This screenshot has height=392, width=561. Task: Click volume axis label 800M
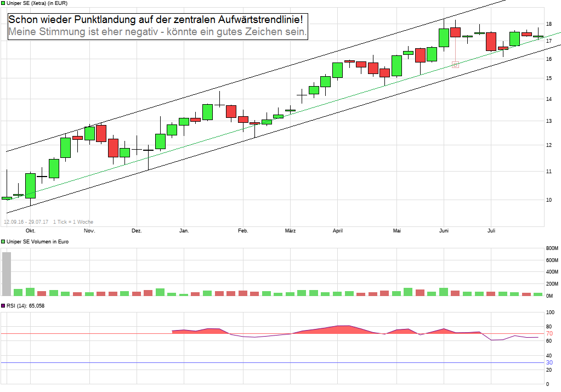(552, 248)
